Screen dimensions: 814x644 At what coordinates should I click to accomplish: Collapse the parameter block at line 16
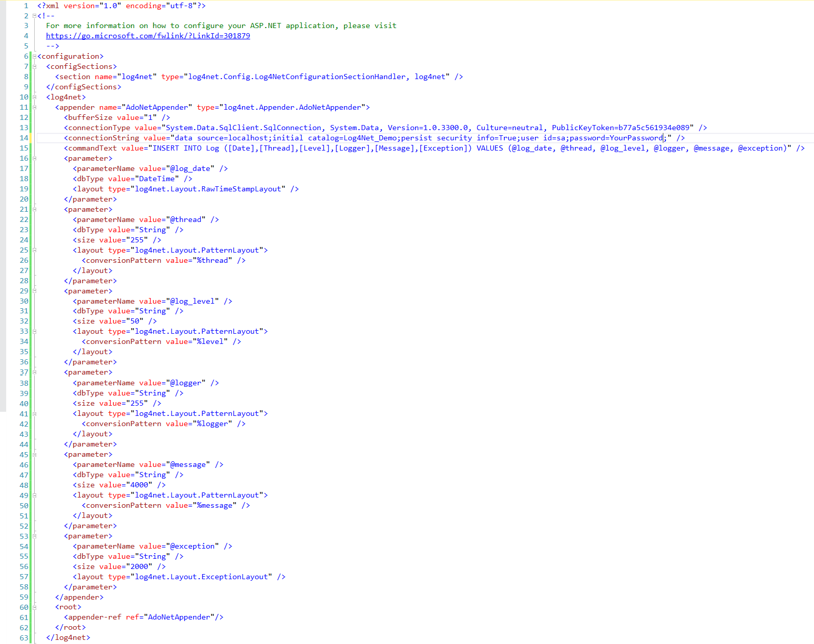pos(34,158)
